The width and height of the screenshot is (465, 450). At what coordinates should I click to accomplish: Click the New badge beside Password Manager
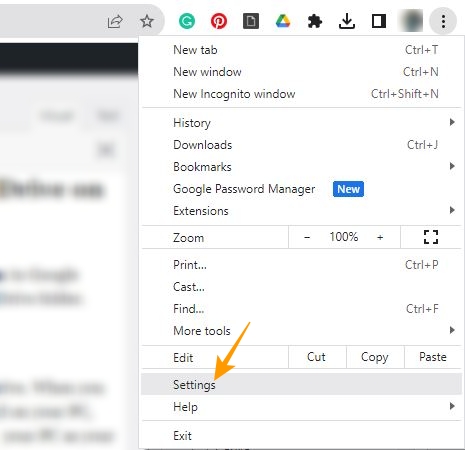point(348,189)
